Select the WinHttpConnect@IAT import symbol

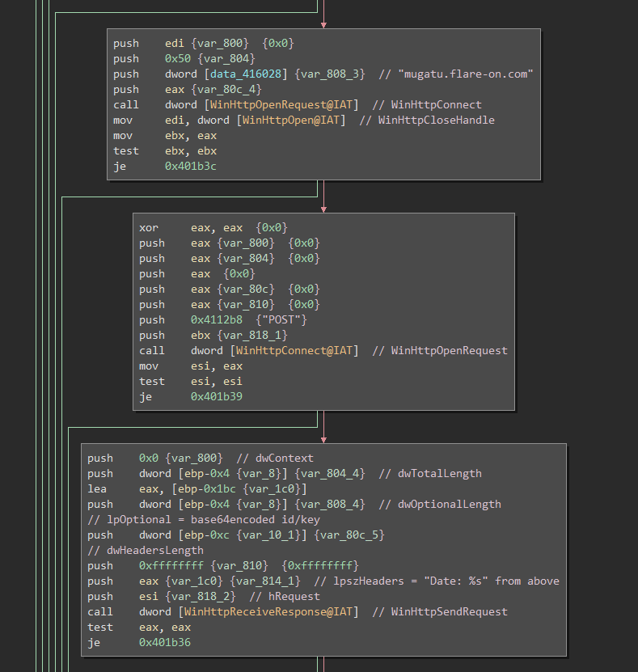click(x=294, y=351)
